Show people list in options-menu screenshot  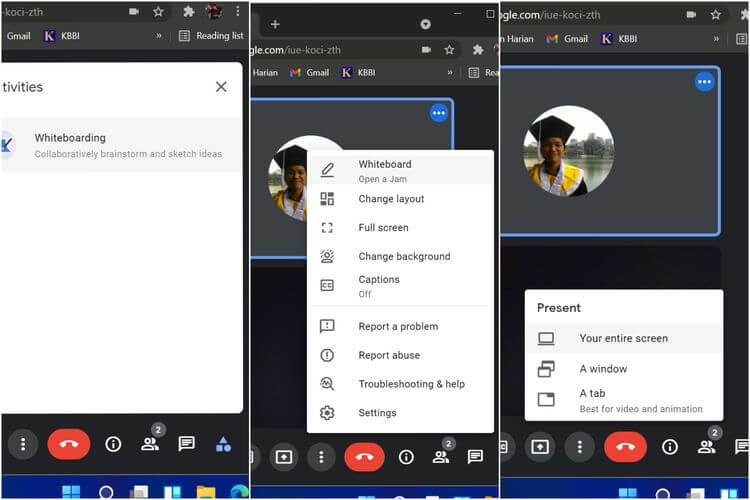(441, 457)
